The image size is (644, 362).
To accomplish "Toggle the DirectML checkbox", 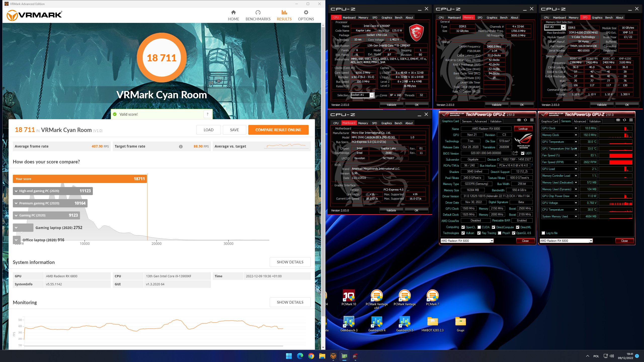I will coord(518,227).
